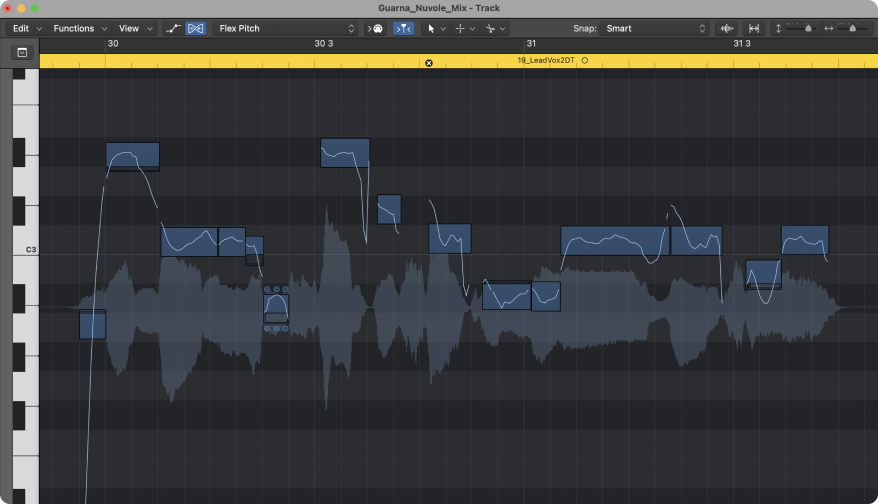
Task: Select the 19_LeadVox2DT region name
Action: point(545,60)
